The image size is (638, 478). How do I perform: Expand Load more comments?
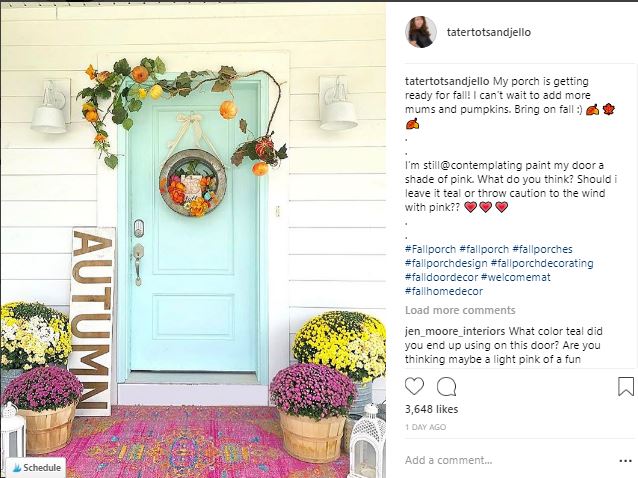coord(460,310)
